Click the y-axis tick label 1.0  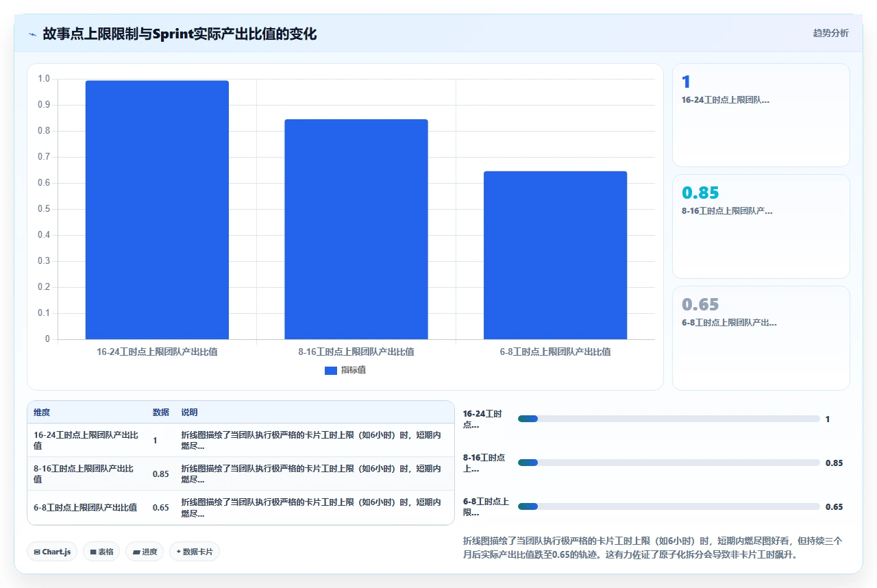point(44,79)
